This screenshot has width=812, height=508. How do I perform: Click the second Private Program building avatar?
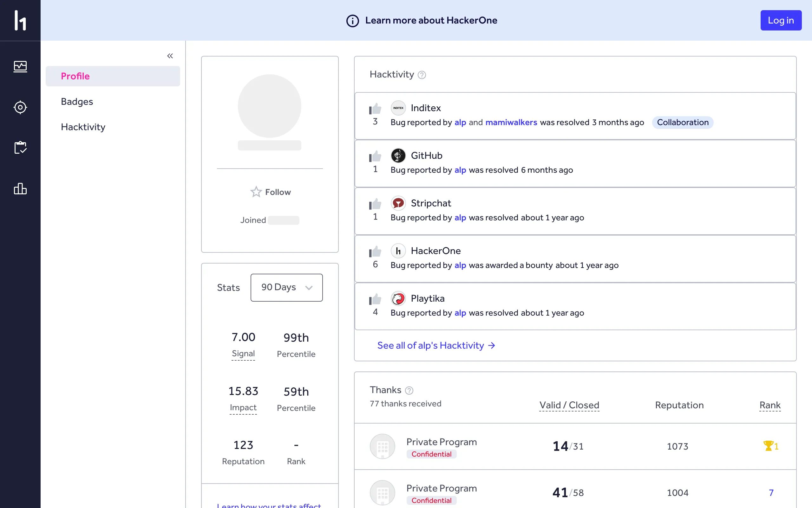(x=382, y=492)
